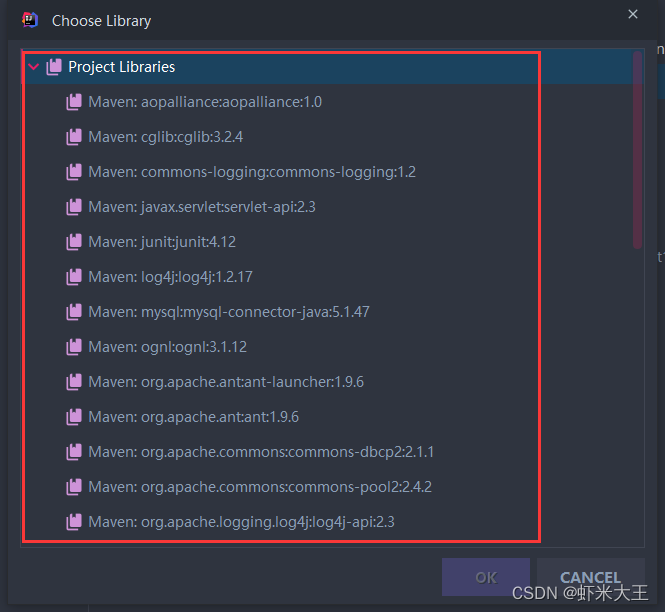Click library icon for ognl:ognl:3.1.12
Screen dimensions: 665x612
coord(74,347)
